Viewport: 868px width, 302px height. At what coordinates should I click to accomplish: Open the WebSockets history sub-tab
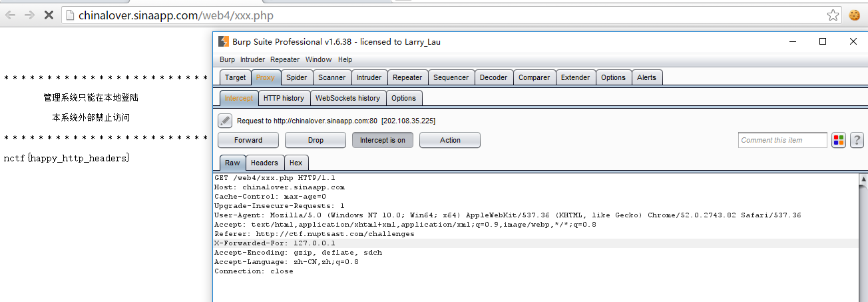coord(347,98)
